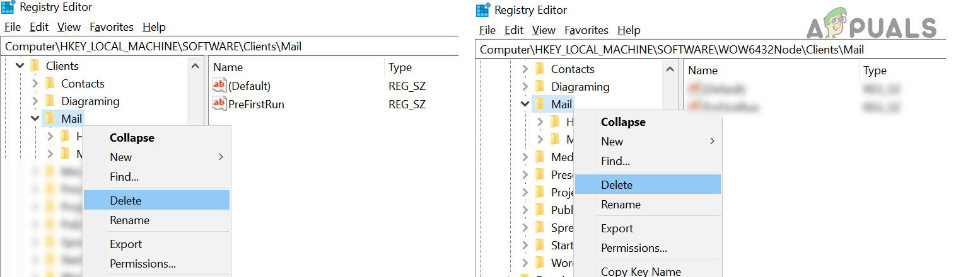Image resolution: width=980 pixels, height=277 pixels.
Task: Select the Clients folder icon in tree
Action: click(x=35, y=65)
